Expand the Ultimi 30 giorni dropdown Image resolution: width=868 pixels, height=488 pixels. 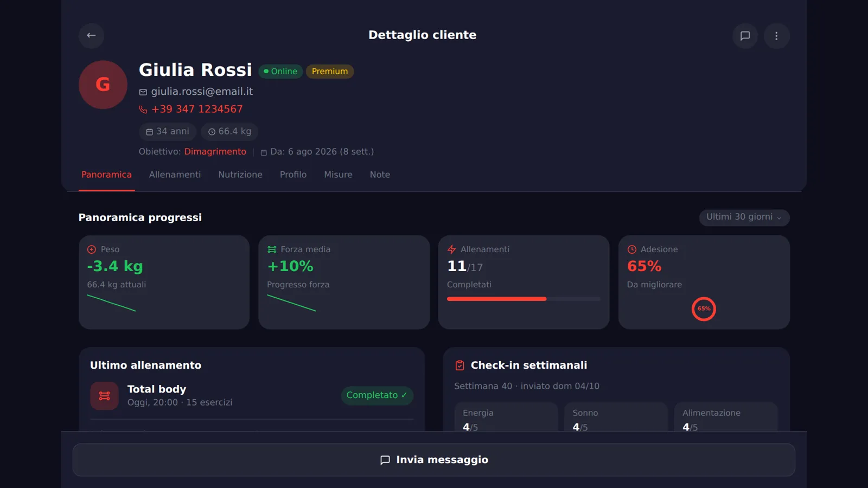[x=744, y=217]
